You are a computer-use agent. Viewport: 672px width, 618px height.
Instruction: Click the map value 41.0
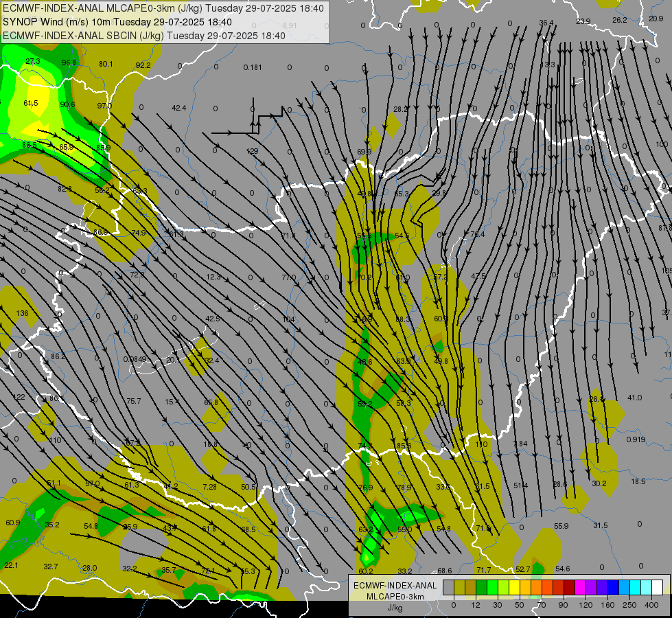click(x=635, y=398)
